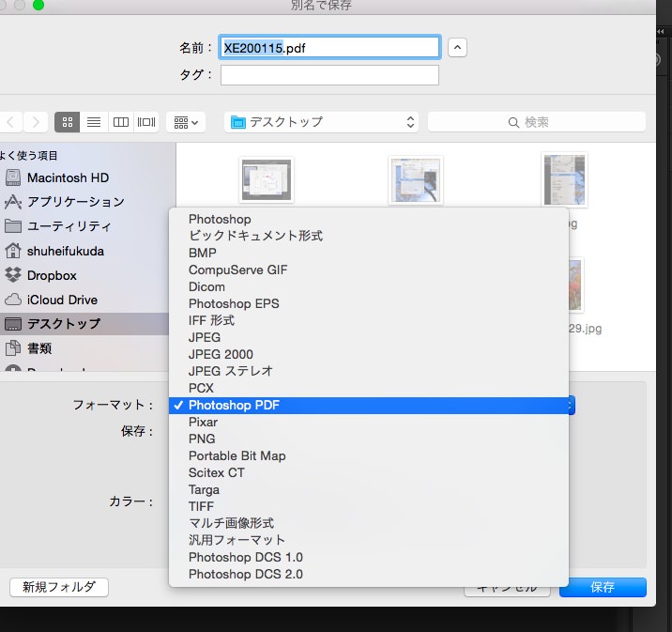The image size is (672, 632).
Task: Choose Targa format
Action: pyautogui.click(x=369, y=489)
